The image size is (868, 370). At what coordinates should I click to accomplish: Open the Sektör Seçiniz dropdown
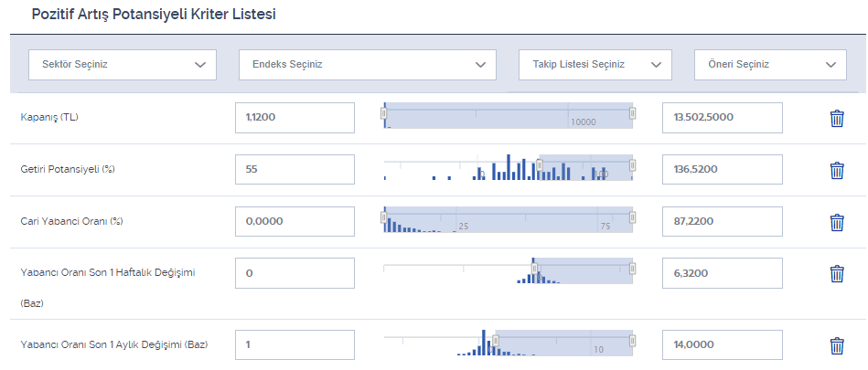[123, 65]
